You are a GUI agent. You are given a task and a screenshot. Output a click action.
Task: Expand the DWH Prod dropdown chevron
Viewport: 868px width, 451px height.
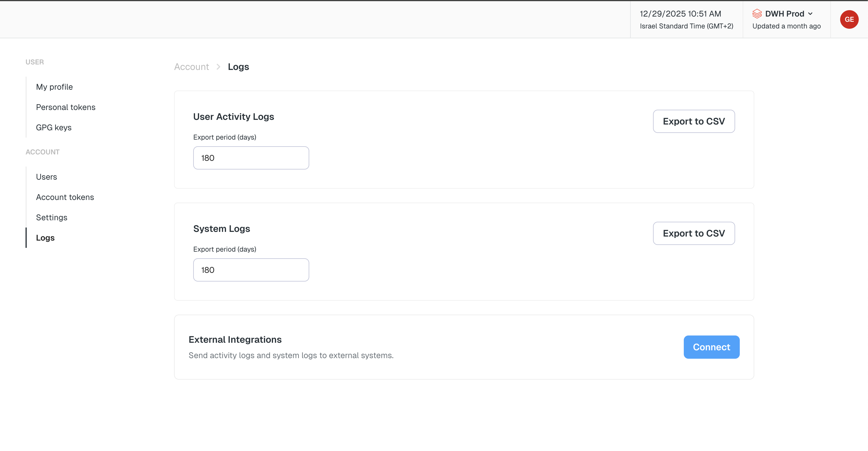[810, 14]
